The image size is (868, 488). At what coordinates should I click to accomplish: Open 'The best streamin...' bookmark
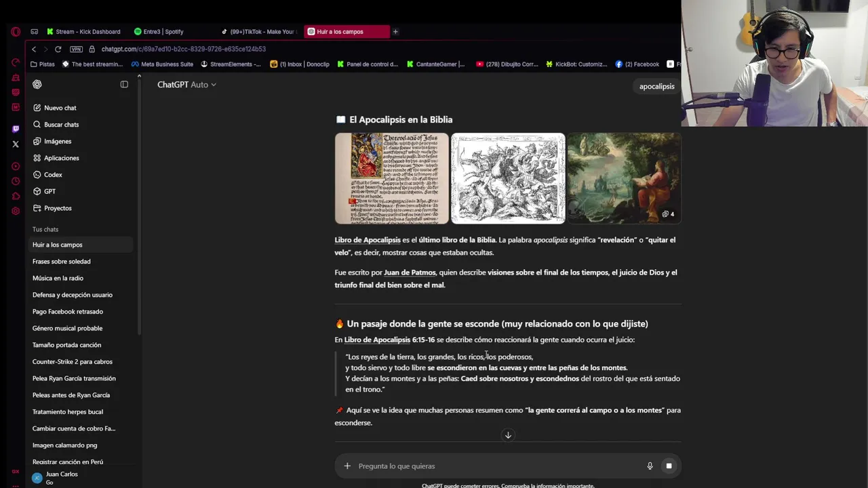[x=92, y=64]
